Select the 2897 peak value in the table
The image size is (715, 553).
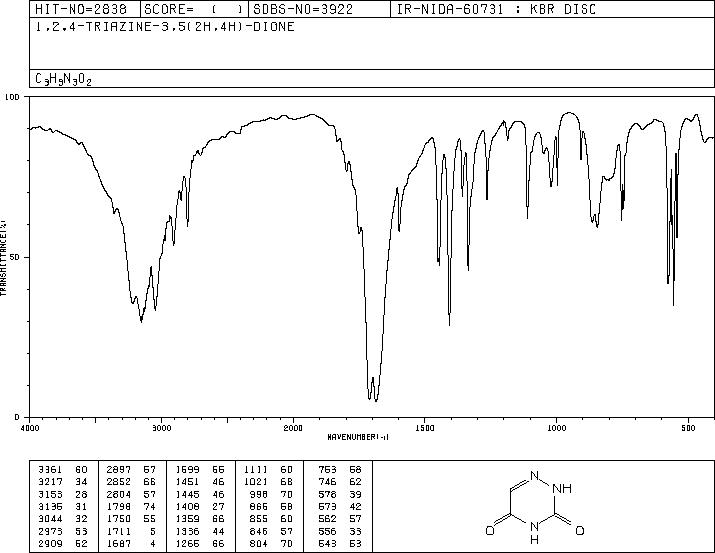[119, 469]
